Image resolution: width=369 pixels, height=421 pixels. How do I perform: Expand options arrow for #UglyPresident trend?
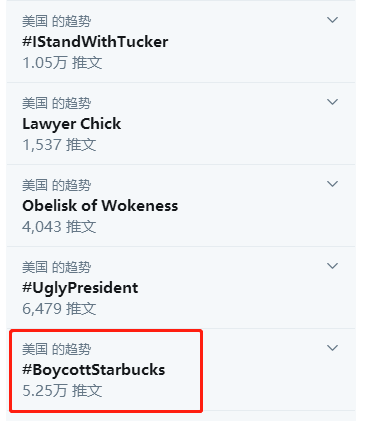coord(332,266)
